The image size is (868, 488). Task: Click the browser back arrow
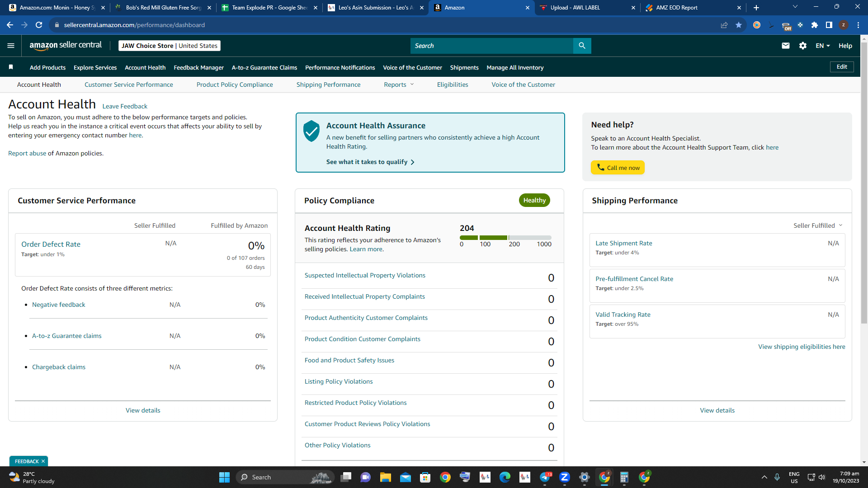click(10, 25)
